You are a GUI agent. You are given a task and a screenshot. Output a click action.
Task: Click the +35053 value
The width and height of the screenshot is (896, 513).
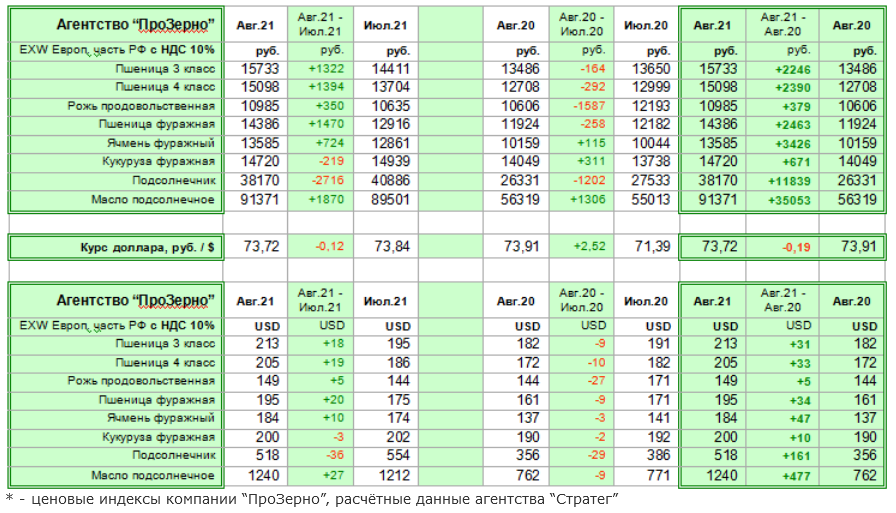click(x=789, y=201)
